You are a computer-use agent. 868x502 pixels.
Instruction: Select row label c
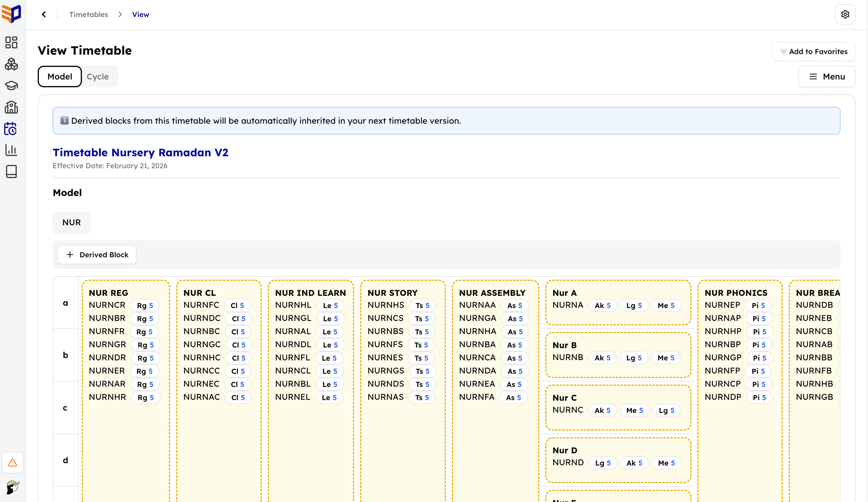[x=66, y=408]
